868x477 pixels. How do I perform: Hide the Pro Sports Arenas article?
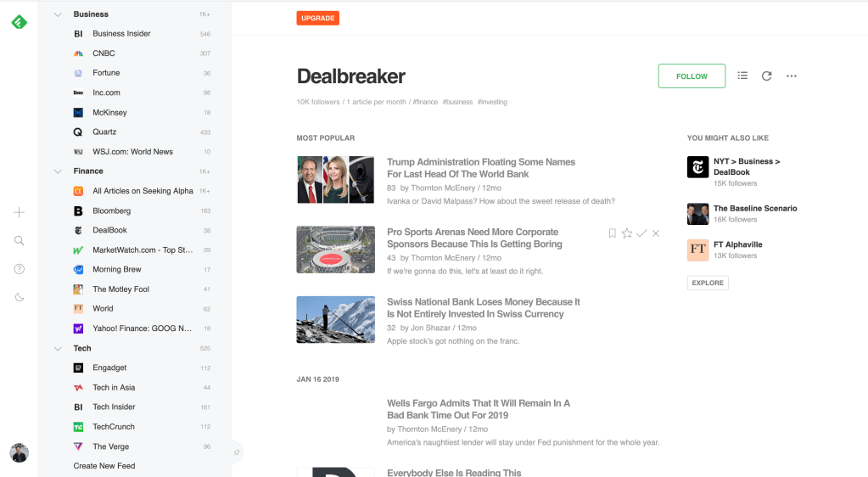pyautogui.click(x=655, y=233)
